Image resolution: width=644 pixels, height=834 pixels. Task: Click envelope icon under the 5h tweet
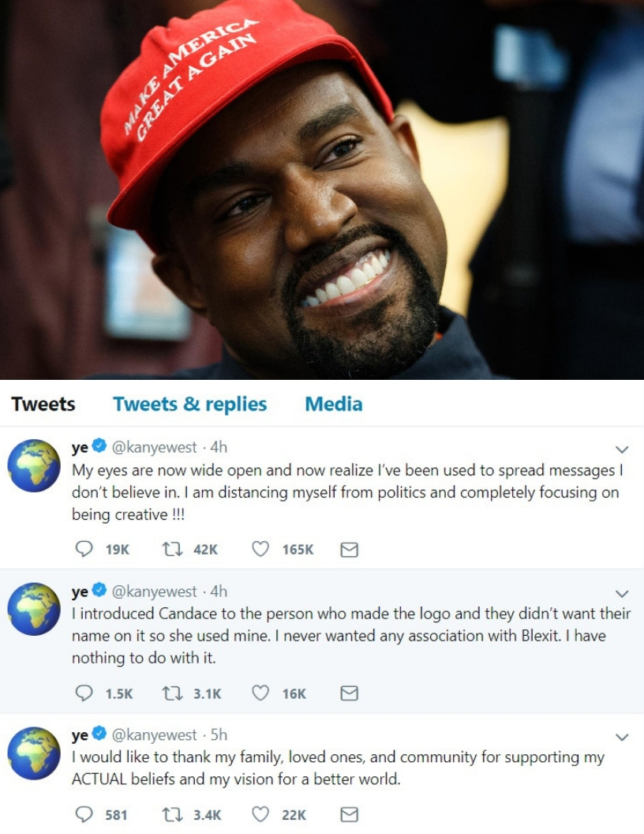pyautogui.click(x=349, y=814)
